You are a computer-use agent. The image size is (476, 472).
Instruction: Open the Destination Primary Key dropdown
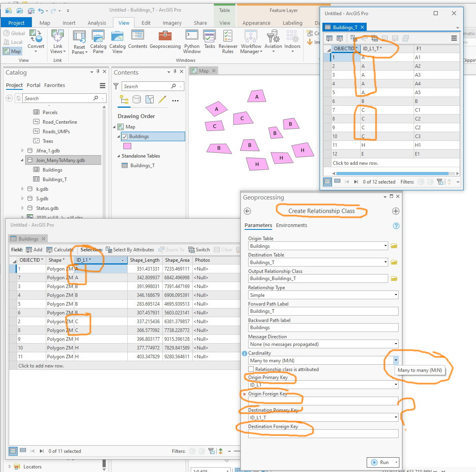(395, 417)
